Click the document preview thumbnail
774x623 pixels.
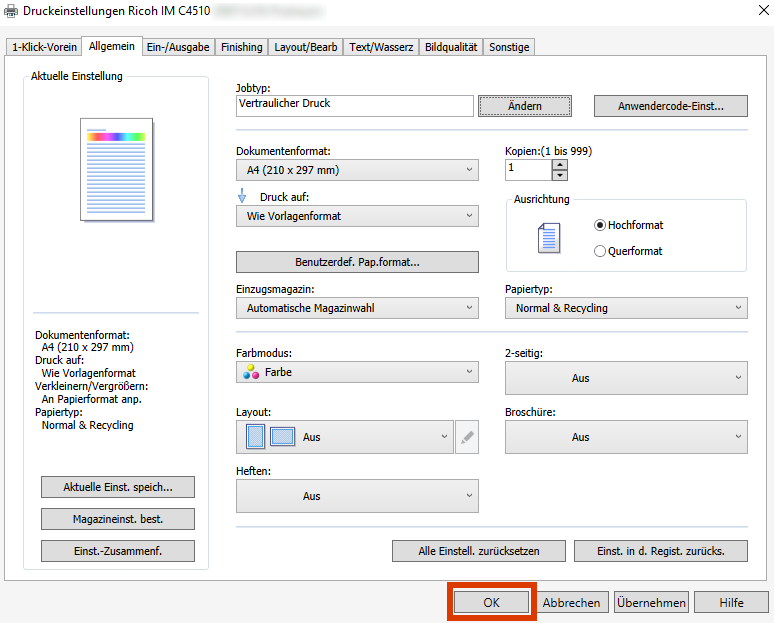pyautogui.click(x=116, y=169)
